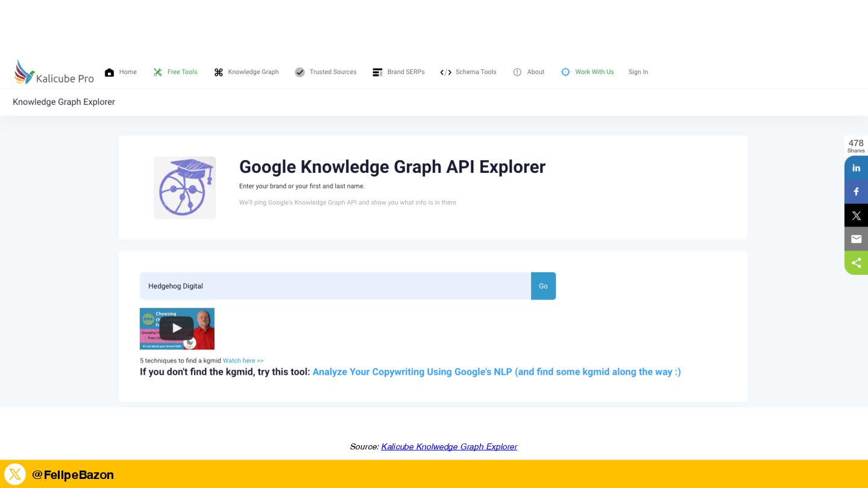Share on X via sidebar icon
Screen dimensions: 868x488
[856, 215]
